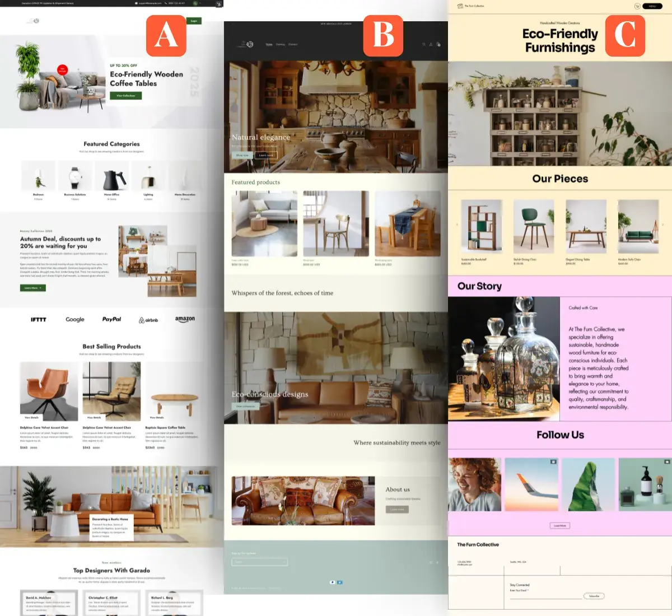Click the PayPal payment icon in design B footer
The height and width of the screenshot is (616, 672).
[x=333, y=582]
